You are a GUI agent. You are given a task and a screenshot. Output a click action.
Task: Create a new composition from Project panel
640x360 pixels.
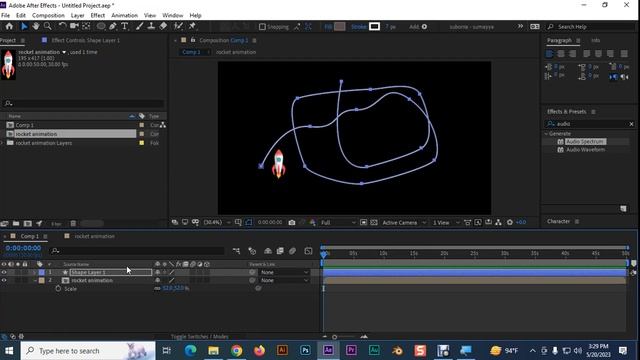click(27, 224)
